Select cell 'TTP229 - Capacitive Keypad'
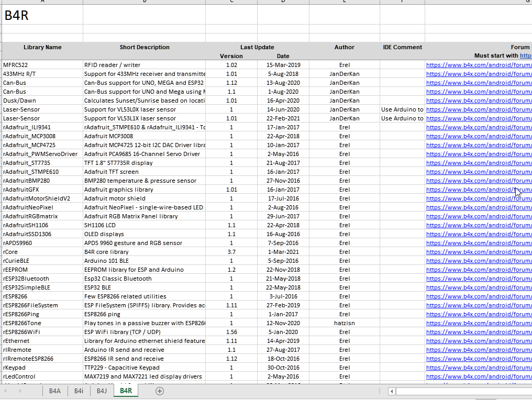Image resolution: width=532 pixels, height=400 pixels. point(144,368)
